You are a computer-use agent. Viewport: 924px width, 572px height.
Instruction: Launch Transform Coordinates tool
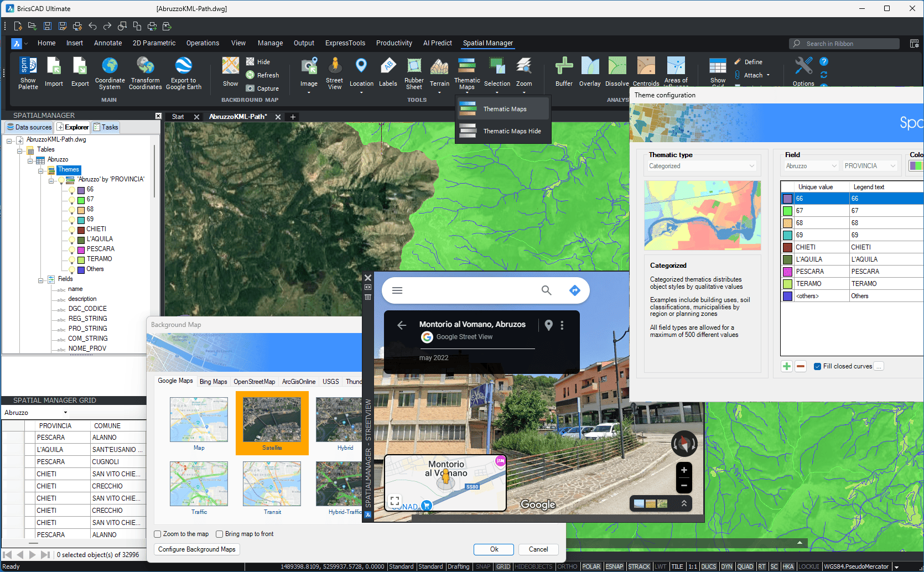145,73
